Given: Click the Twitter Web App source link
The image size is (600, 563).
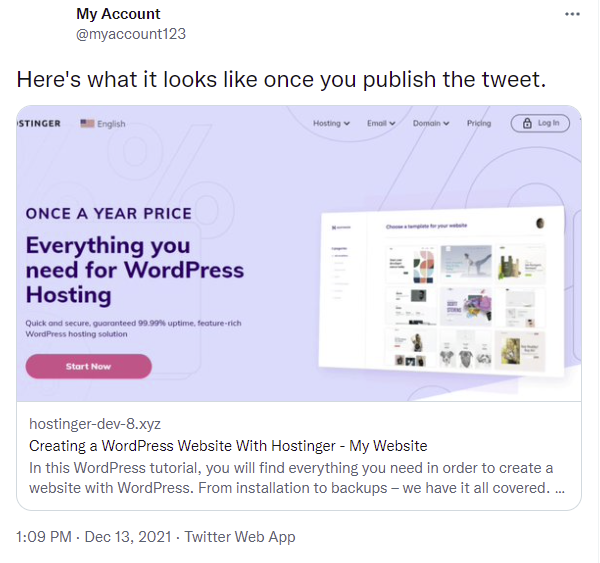Looking at the screenshot, I should [x=240, y=537].
